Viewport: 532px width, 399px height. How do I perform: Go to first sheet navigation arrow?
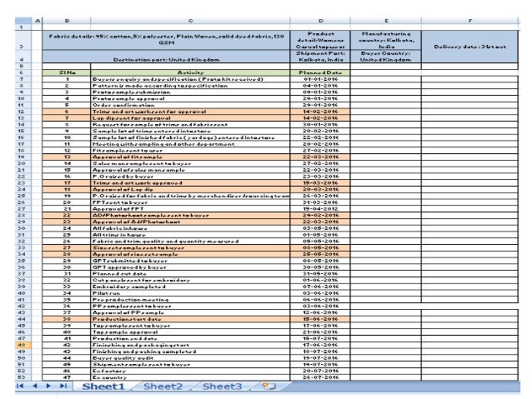[x=20, y=386]
